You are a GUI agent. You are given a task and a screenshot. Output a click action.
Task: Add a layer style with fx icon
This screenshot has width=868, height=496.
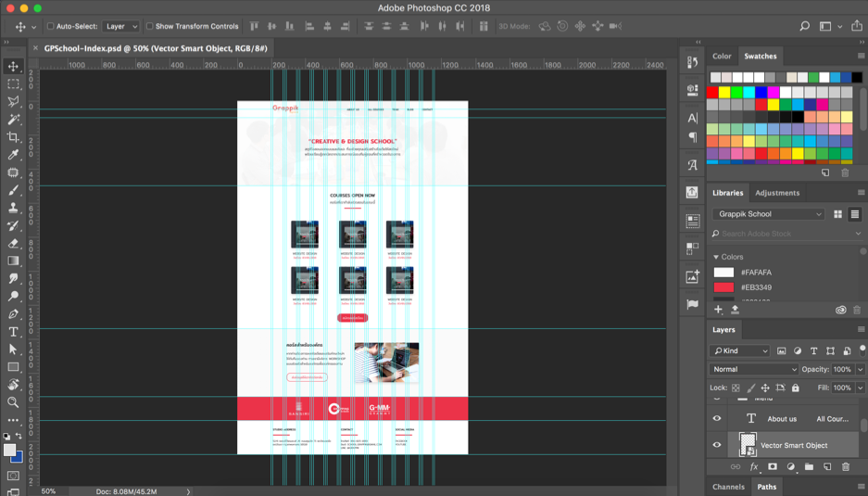pos(753,466)
